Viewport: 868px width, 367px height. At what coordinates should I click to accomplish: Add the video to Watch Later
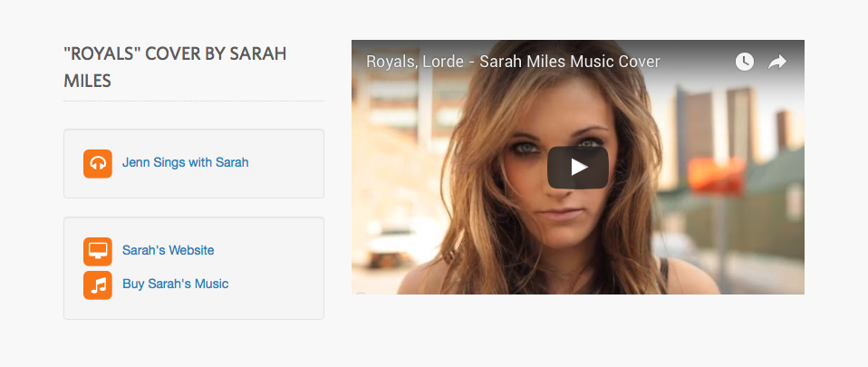tap(745, 62)
